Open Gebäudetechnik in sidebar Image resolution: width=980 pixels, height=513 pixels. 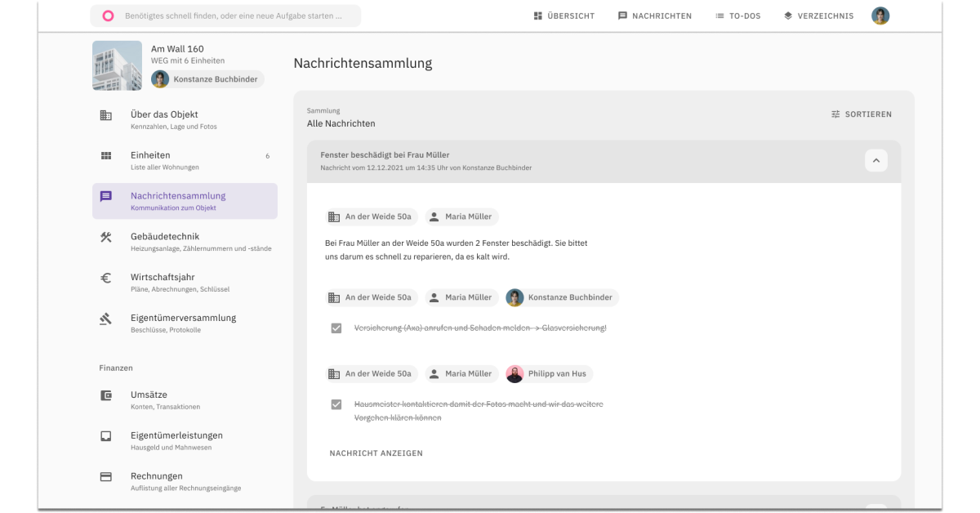[185, 242]
